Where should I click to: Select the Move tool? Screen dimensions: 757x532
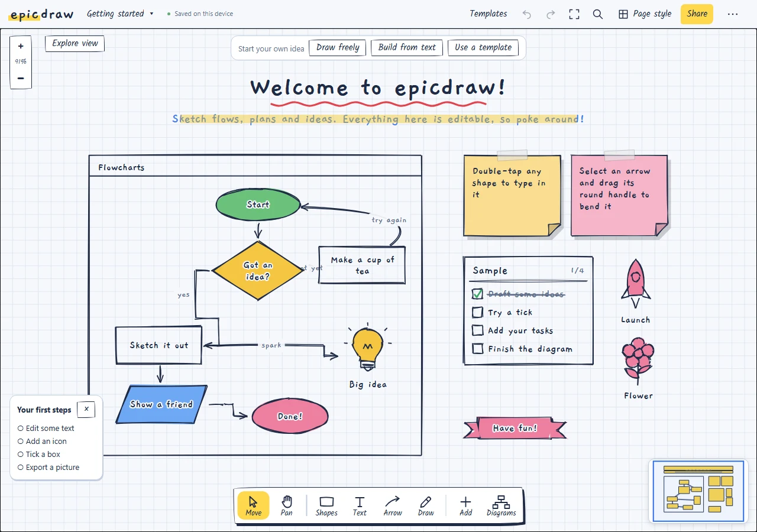click(x=253, y=506)
